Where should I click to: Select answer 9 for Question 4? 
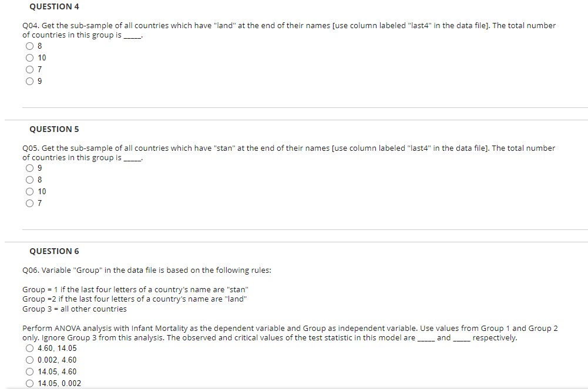click(29, 81)
